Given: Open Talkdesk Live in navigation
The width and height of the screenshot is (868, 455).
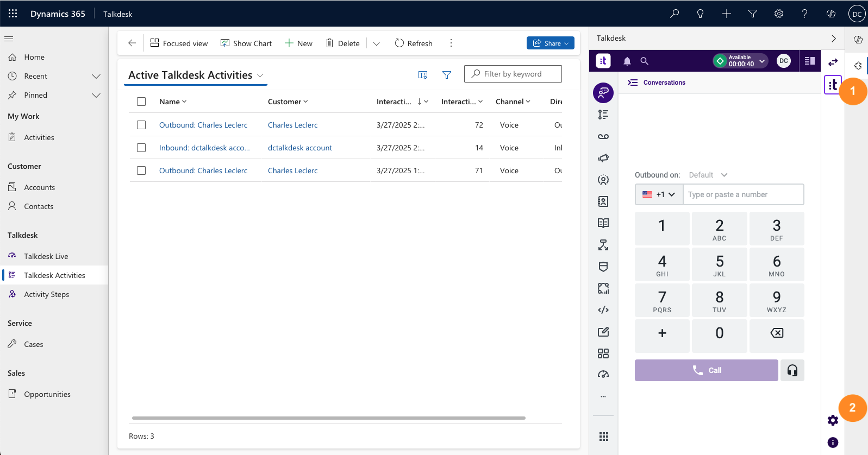Looking at the screenshot, I should coord(46,256).
